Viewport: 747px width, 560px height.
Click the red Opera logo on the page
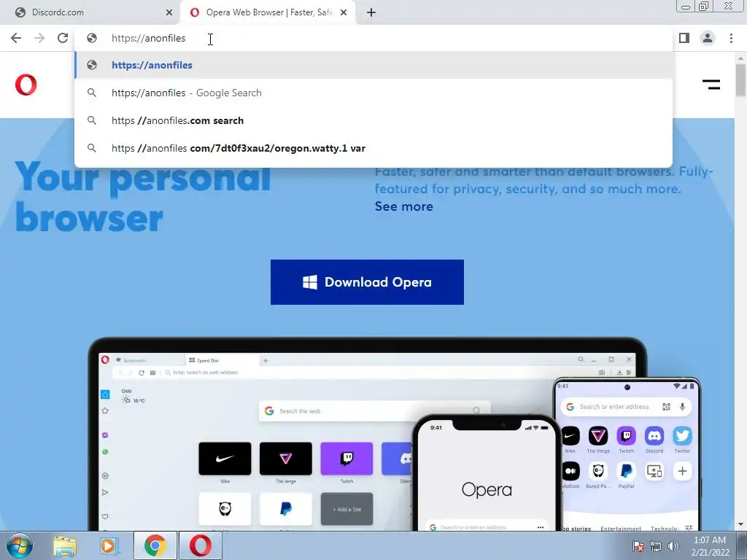click(x=26, y=85)
